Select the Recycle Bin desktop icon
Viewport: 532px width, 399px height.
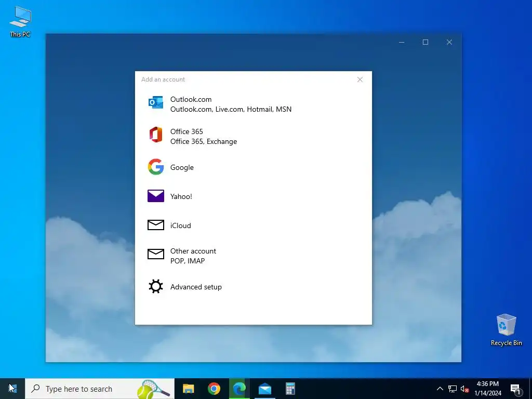pos(506,329)
